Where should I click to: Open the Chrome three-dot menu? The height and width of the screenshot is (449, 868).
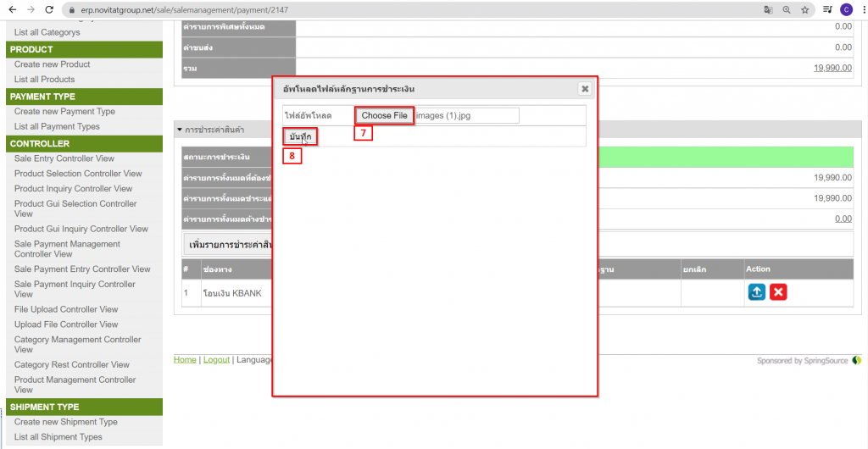pos(861,9)
